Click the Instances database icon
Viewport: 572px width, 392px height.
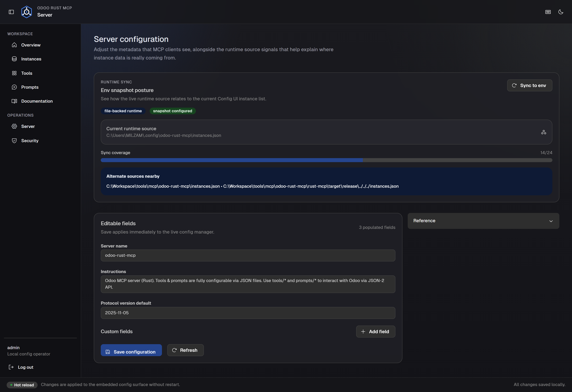click(x=14, y=59)
